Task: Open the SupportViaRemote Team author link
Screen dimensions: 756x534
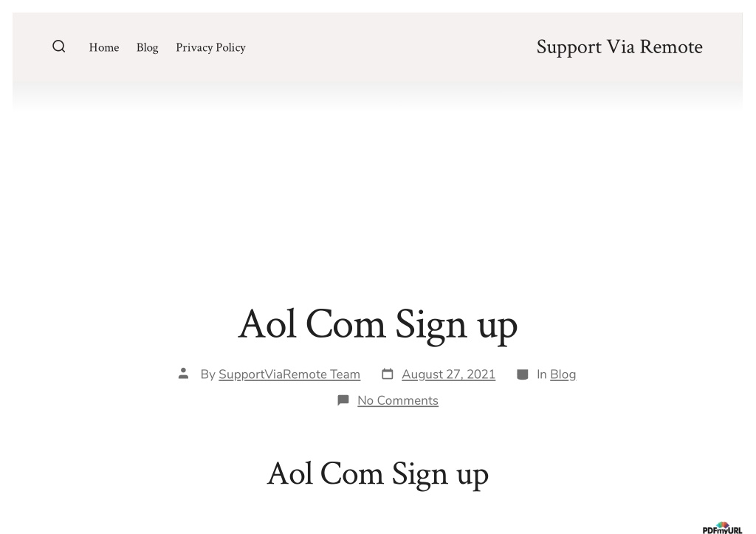Action: (x=289, y=374)
